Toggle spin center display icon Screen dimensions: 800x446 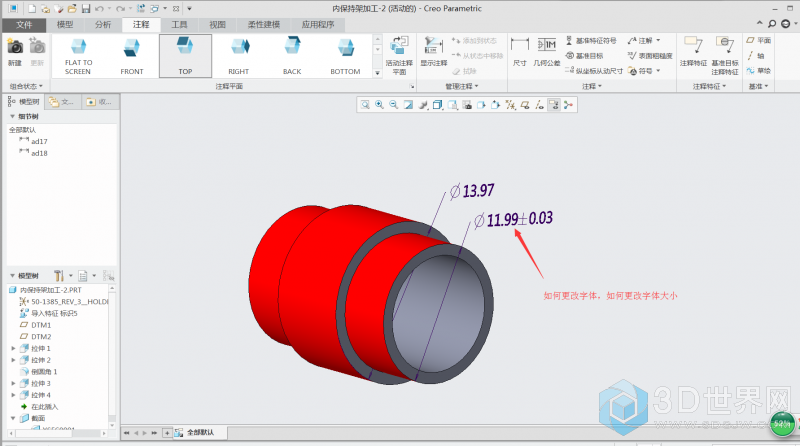(x=568, y=105)
